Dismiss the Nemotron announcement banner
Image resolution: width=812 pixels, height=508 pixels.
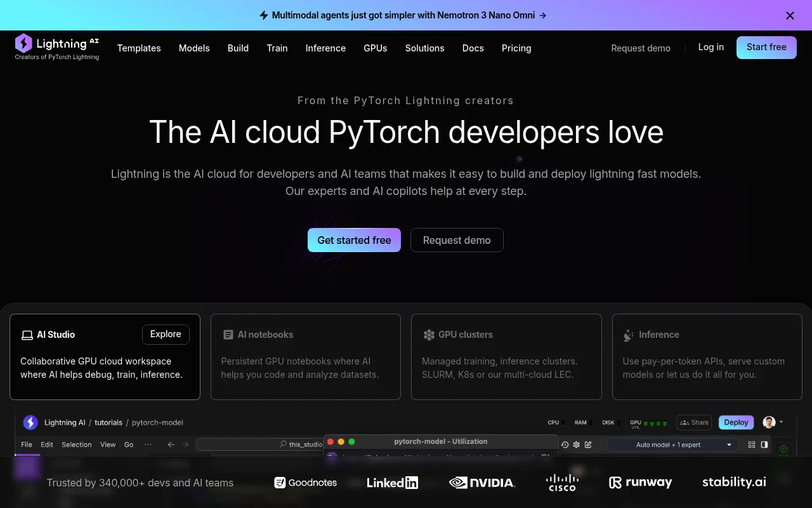[x=790, y=16]
